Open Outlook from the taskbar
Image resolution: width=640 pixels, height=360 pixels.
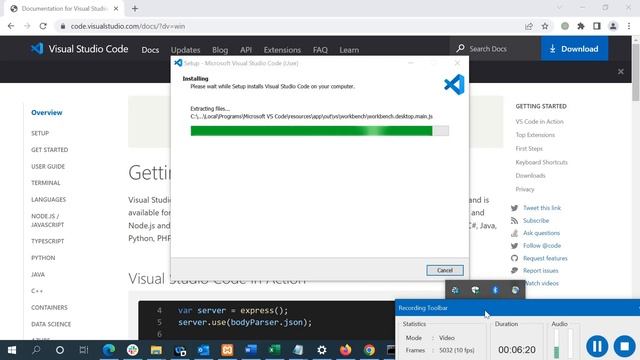(x=203, y=350)
